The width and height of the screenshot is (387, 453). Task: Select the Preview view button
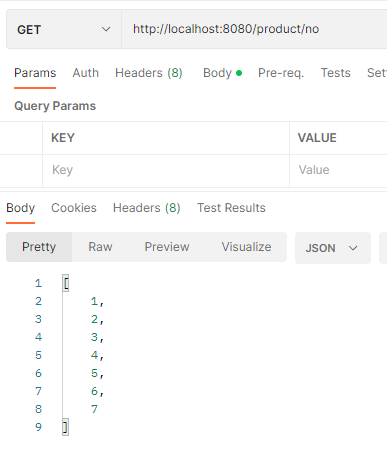pyautogui.click(x=167, y=247)
